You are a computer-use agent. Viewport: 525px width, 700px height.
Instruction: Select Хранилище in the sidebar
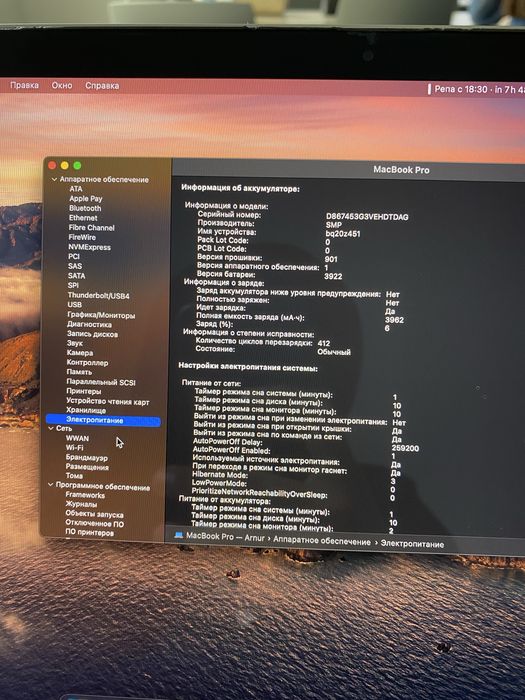point(86,410)
